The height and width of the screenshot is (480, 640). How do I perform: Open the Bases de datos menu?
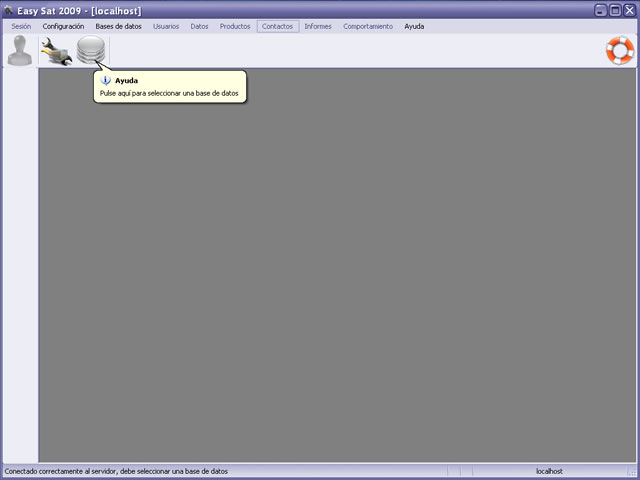click(118, 27)
